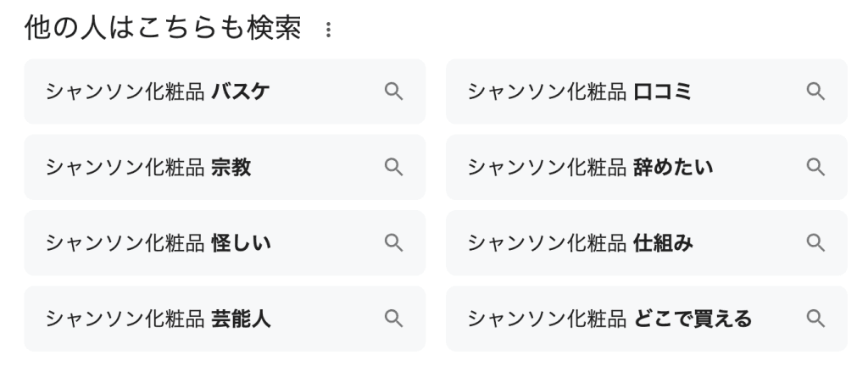This screenshot has height=366, width=868.
Task: Click search icon beside シャンソン化粧品 怪しい
Action: [393, 243]
